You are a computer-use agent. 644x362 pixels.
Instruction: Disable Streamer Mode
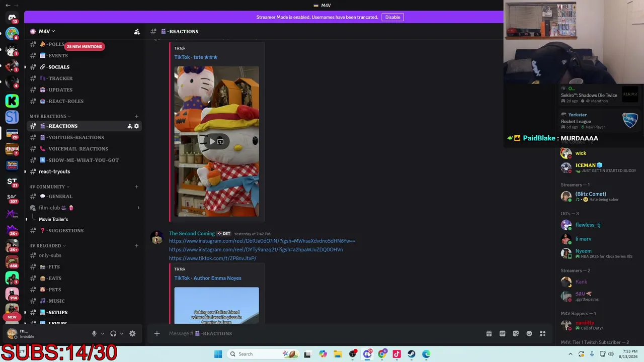(392, 17)
